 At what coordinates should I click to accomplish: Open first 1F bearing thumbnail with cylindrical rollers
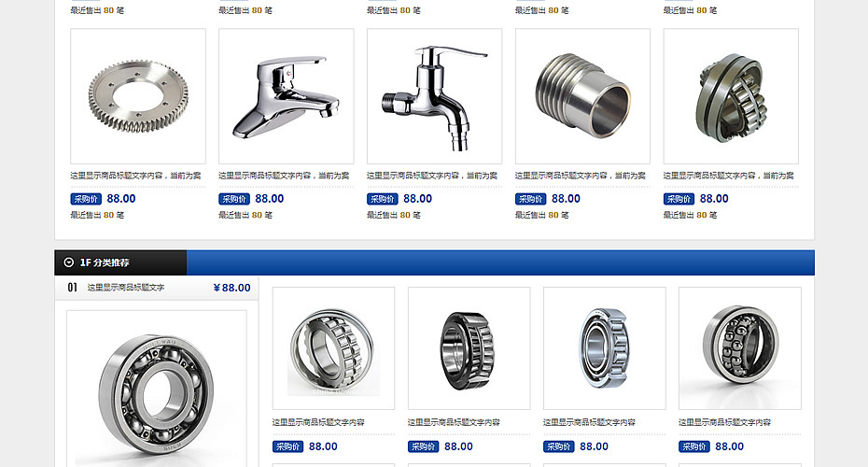pos(334,348)
